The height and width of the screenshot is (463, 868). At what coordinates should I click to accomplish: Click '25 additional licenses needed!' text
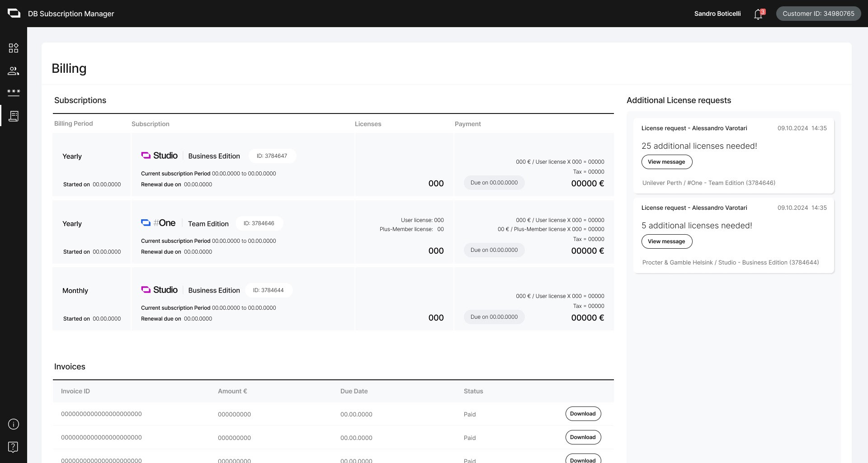(699, 146)
